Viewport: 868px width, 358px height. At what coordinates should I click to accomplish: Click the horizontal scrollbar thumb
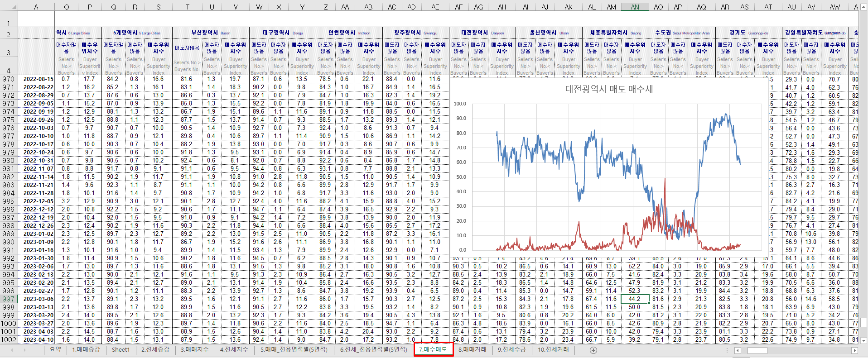(757, 350)
